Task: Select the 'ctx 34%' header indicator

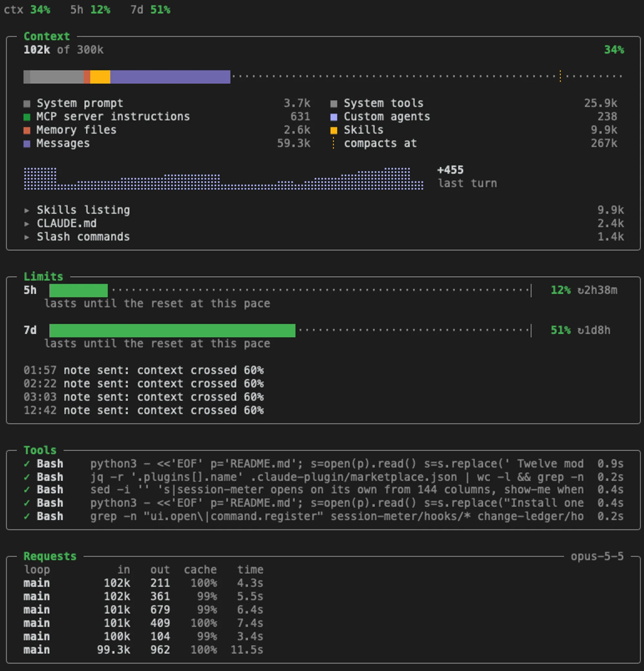Action: coord(27,10)
